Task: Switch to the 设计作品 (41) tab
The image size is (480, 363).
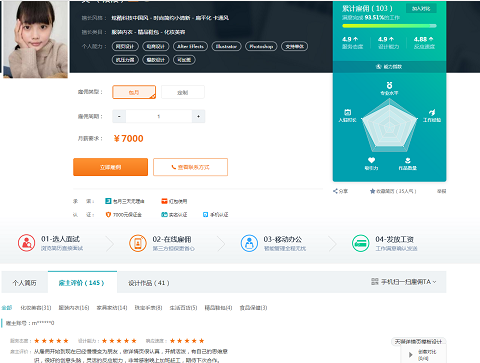Action: (149, 283)
